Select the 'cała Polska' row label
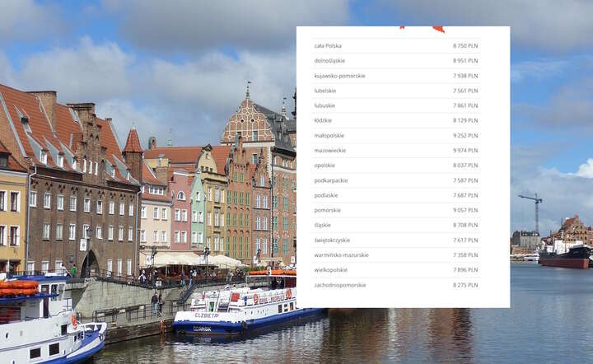593x364 pixels. (328, 46)
